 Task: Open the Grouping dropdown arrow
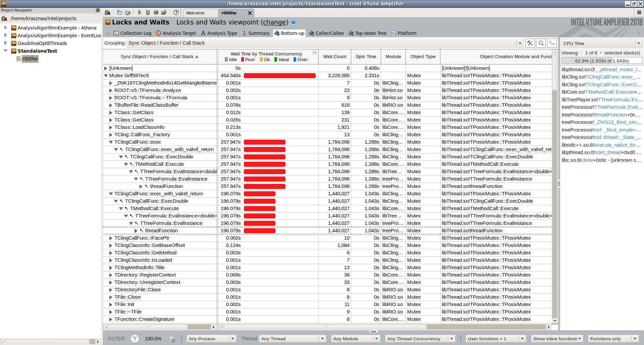pos(520,43)
